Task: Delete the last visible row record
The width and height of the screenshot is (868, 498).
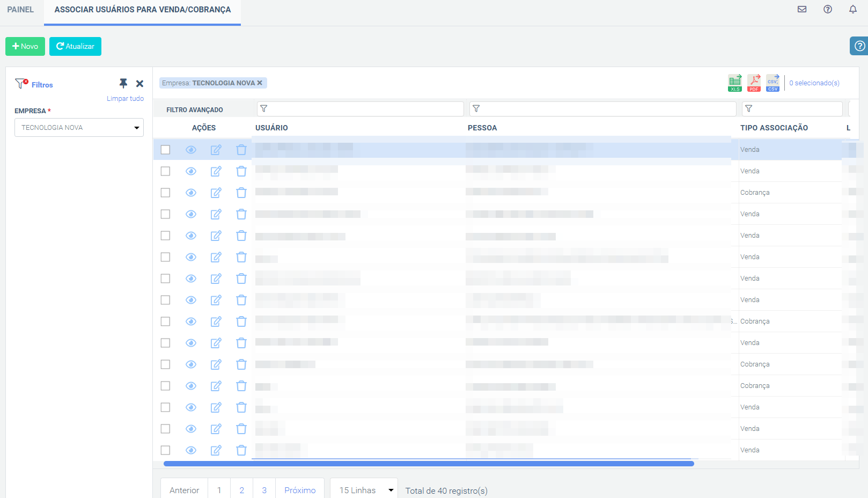Action: 241,450
